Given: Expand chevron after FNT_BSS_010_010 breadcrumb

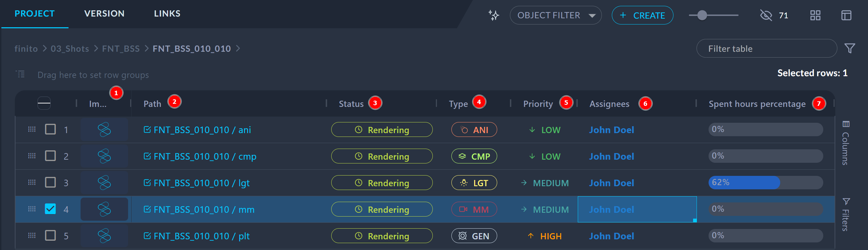Looking at the screenshot, I should [238, 49].
